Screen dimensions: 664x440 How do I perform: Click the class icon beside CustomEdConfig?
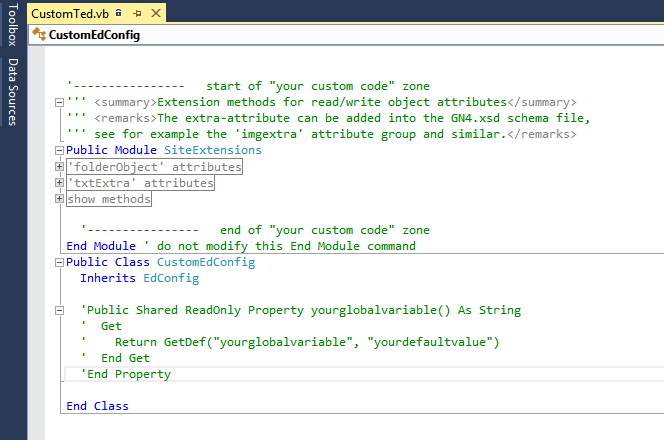[39, 35]
